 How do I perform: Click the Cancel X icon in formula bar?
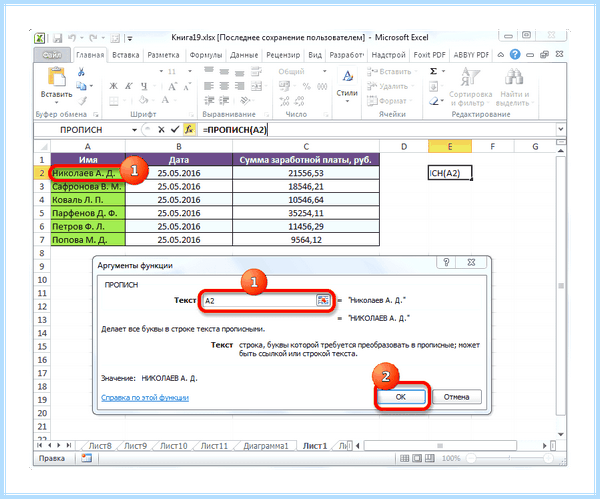coord(161,130)
